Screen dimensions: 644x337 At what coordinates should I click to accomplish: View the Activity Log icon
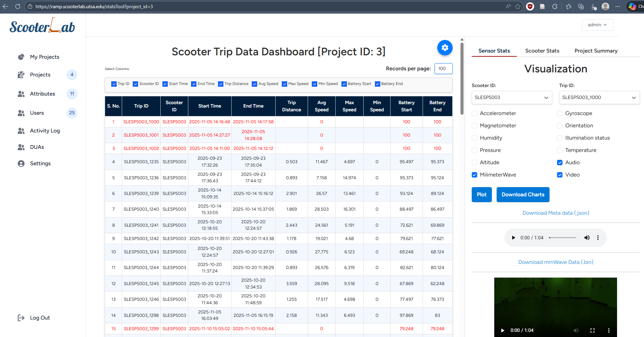tap(21, 130)
